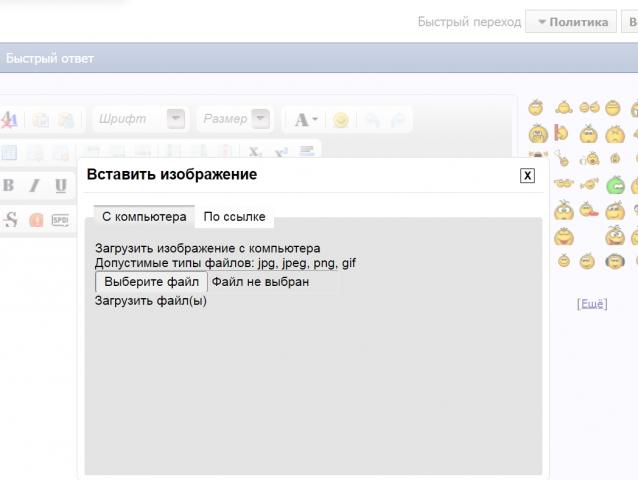Close the insert image dialog with X
Image resolution: width=638 pixels, height=480 pixels.
(x=528, y=176)
